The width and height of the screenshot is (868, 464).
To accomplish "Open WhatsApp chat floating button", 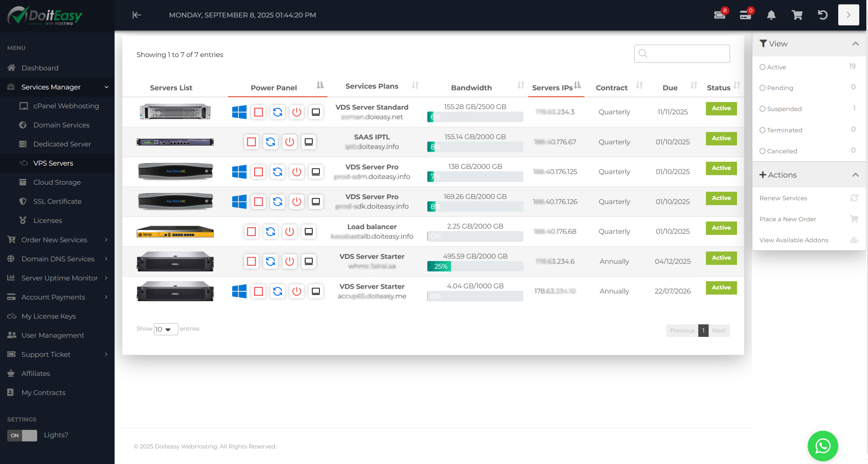I will pyautogui.click(x=823, y=446).
